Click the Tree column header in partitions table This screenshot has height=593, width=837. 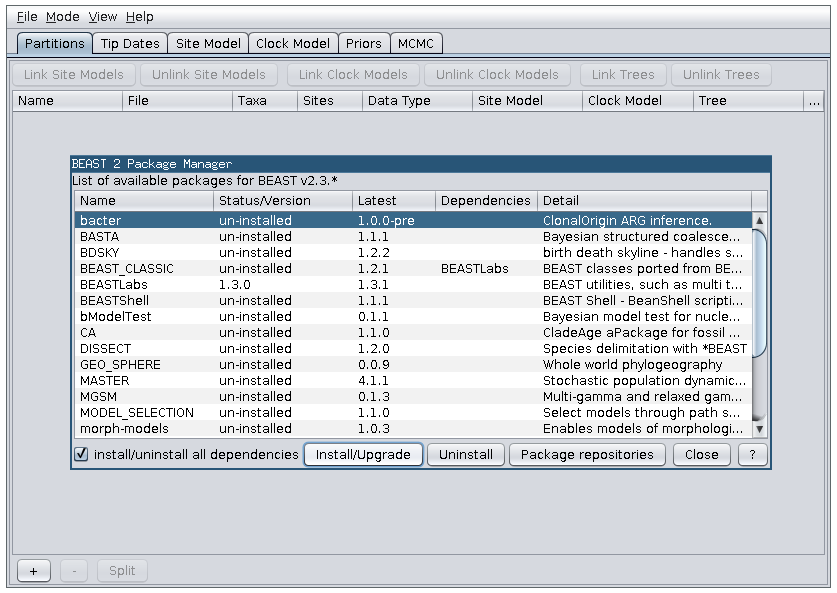tap(748, 101)
